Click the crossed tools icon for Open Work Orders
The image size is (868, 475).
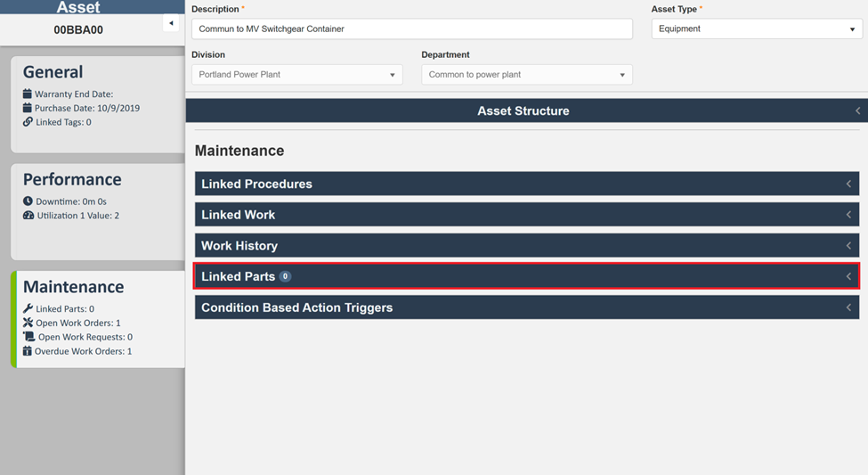tap(28, 323)
